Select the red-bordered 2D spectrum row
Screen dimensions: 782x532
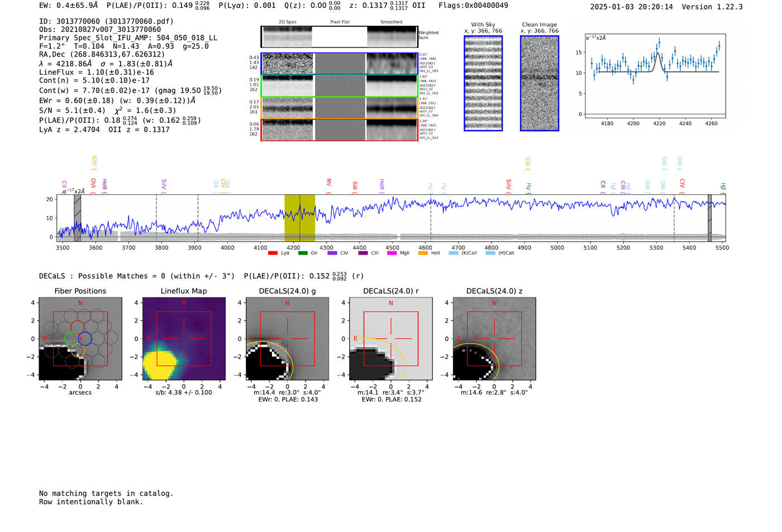(339, 130)
